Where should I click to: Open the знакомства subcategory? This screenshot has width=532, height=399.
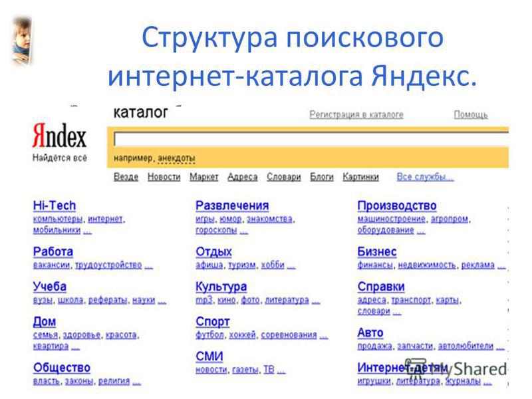tap(269, 219)
